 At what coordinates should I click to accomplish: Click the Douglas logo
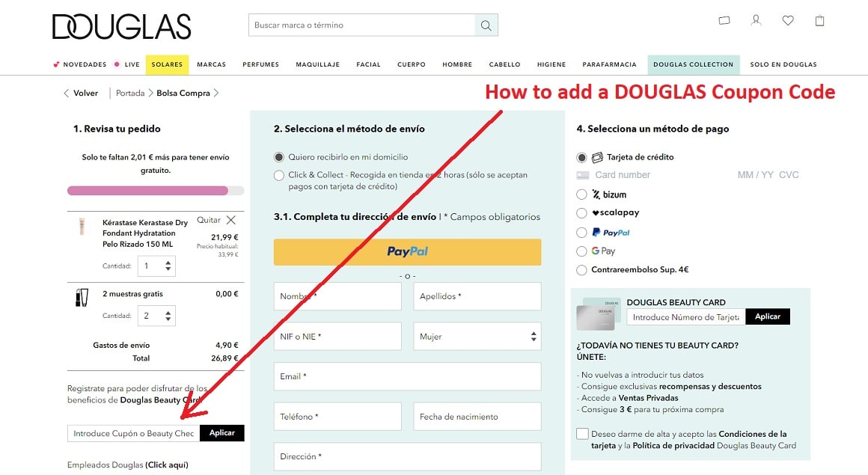[x=121, y=27]
